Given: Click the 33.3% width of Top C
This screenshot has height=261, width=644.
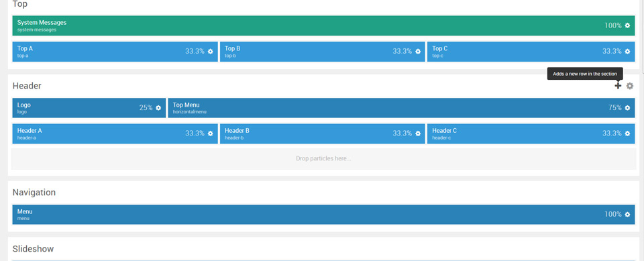Looking at the screenshot, I should click(x=612, y=52).
